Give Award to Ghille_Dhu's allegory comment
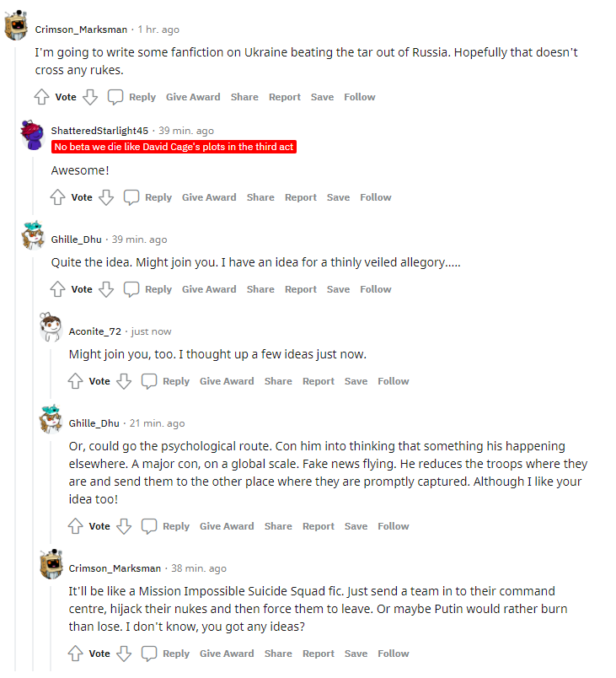Screen dimensions: 616x678 (x=209, y=289)
